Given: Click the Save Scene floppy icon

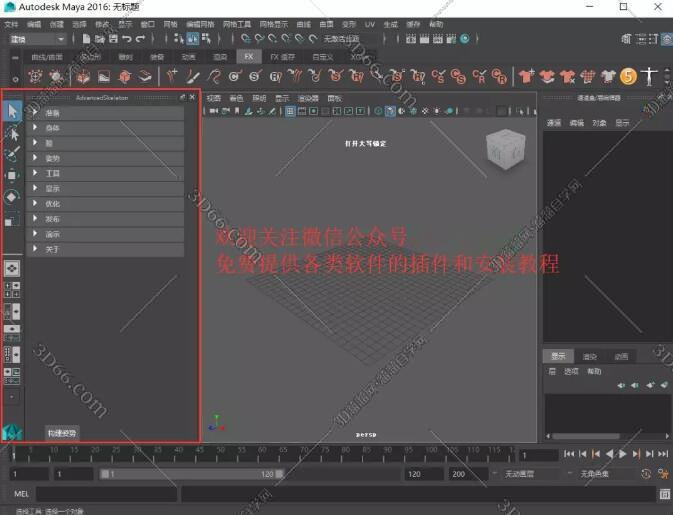Looking at the screenshot, I should point(113,39).
